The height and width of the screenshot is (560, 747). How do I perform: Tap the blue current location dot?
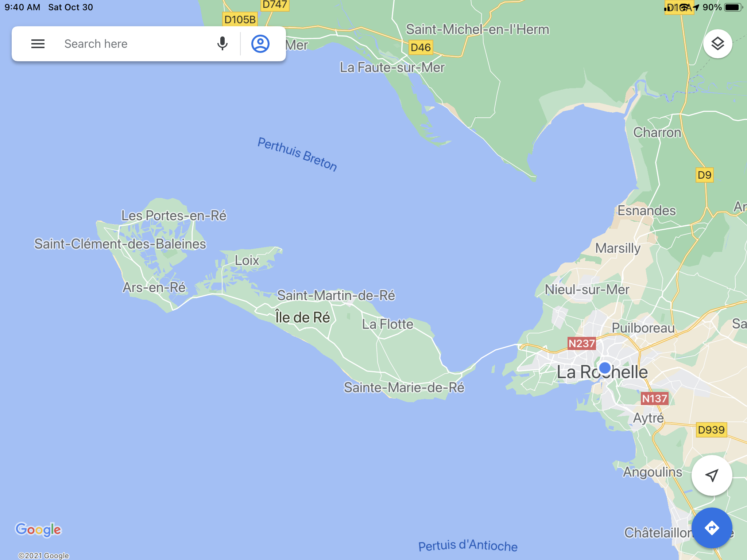tap(605, 367)
